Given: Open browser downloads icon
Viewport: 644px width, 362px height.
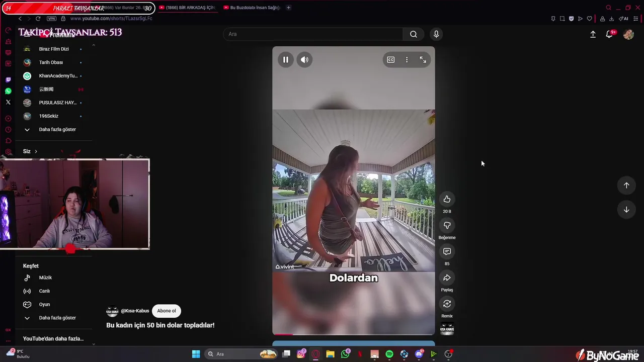Looking at the screenshot, I should (x=611, y=19).
